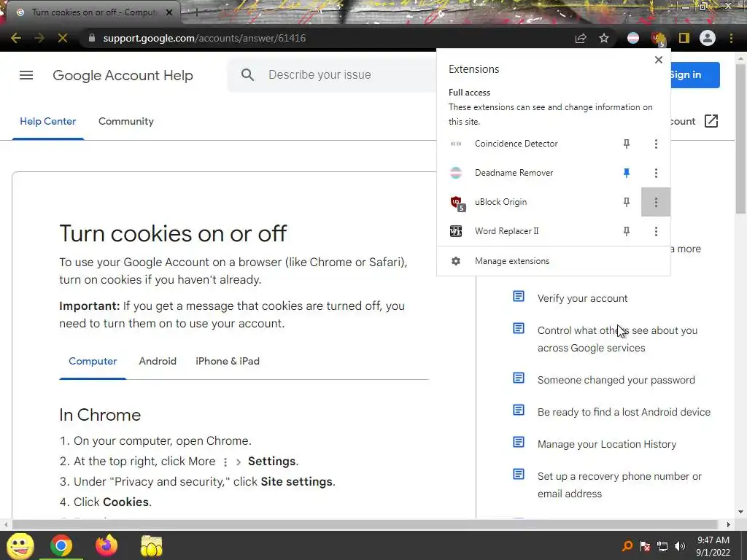The width and height of the screenshot is (747, 560).
Task: Open more options for Word Replacer II
Action: tap(656, 231)
